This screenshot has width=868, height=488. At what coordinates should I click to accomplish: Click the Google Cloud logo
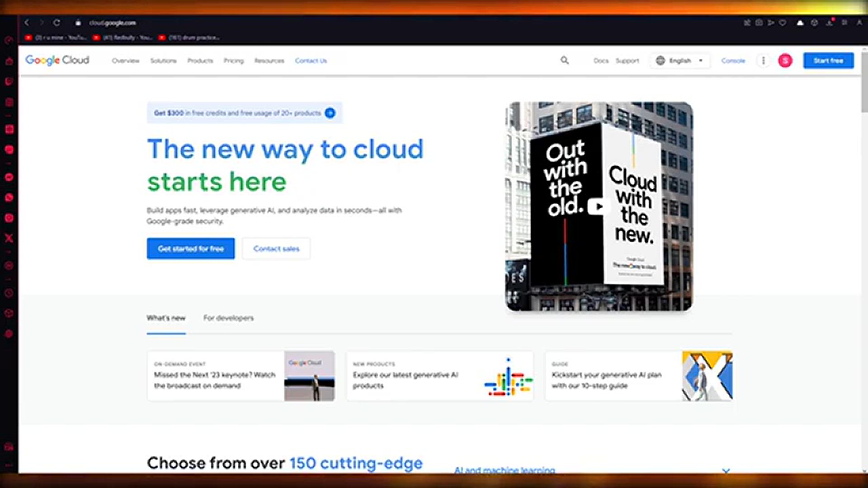pyautogui.click(x=57, y=60)
